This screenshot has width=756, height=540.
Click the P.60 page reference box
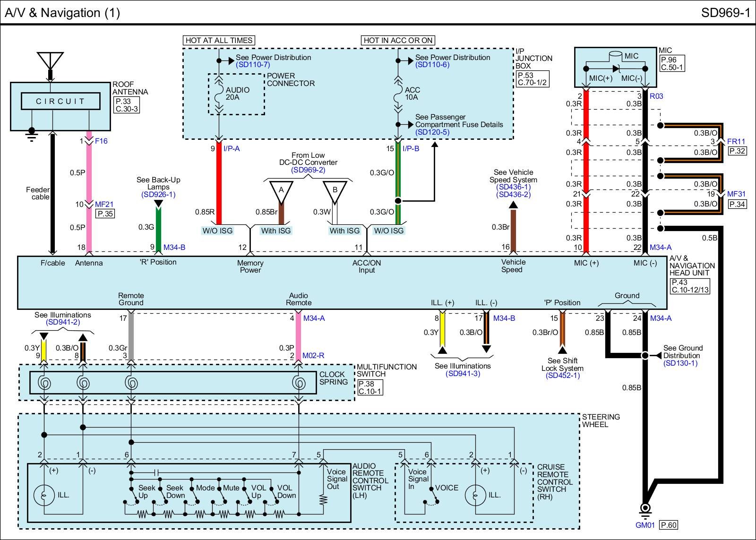click(x=669, y=525)
